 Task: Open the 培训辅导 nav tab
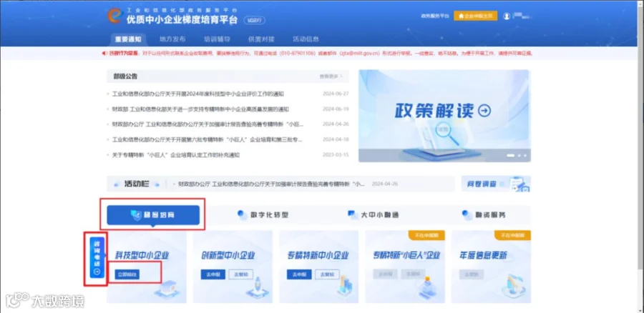tap(217, 39)
